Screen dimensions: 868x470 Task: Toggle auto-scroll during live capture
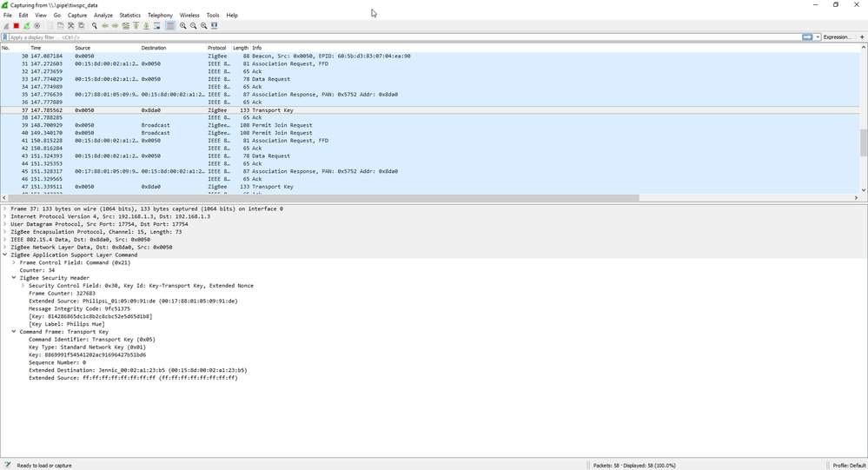[157, 26]
